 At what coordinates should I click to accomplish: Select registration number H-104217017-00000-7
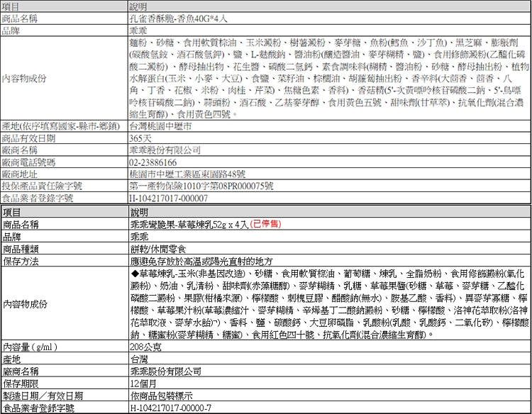(x=171, y=408)
